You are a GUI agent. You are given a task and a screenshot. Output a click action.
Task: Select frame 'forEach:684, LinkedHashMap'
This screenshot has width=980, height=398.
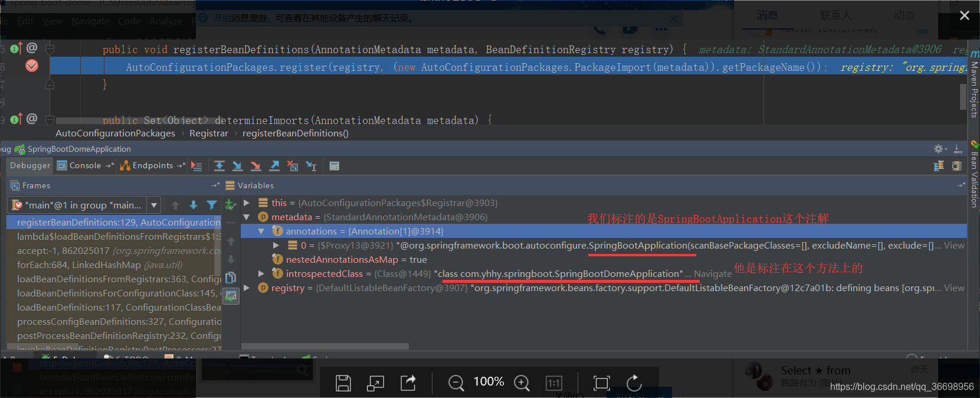coord(114,265)
